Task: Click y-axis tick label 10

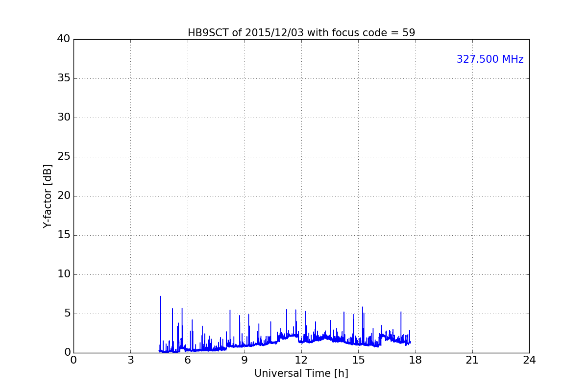Action: tap(64, 274)
